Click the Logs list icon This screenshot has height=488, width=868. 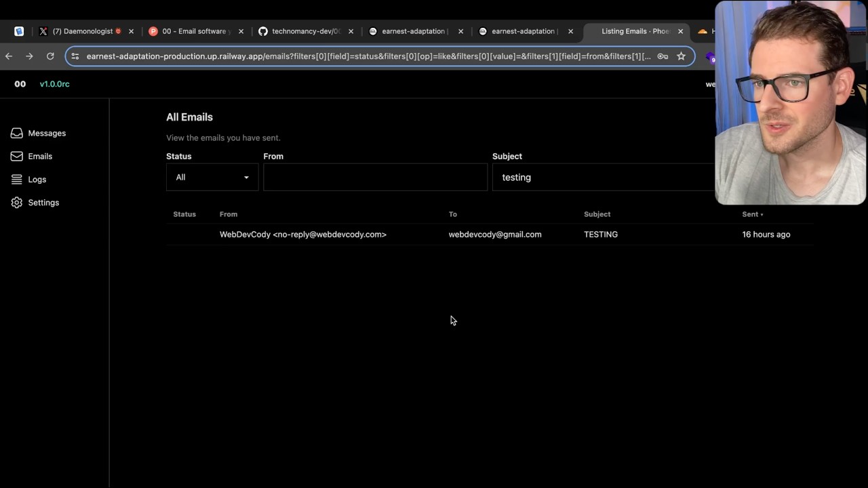17,180
